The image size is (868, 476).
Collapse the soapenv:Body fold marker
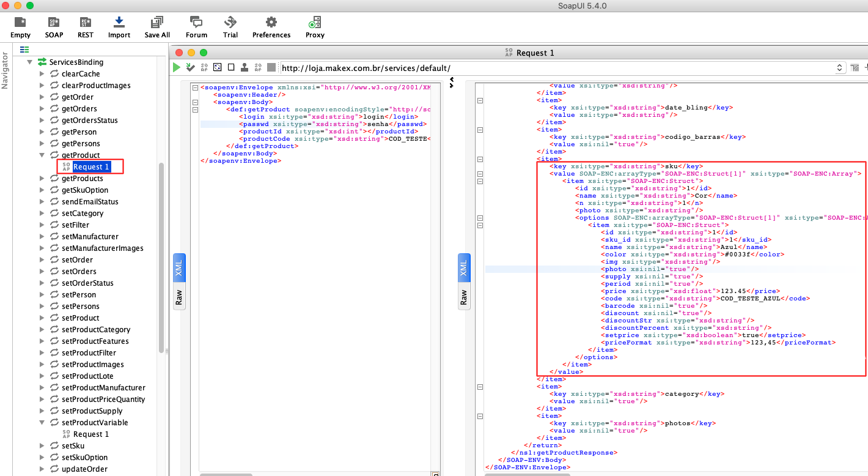pyautogui.click(x=195, y=102)
